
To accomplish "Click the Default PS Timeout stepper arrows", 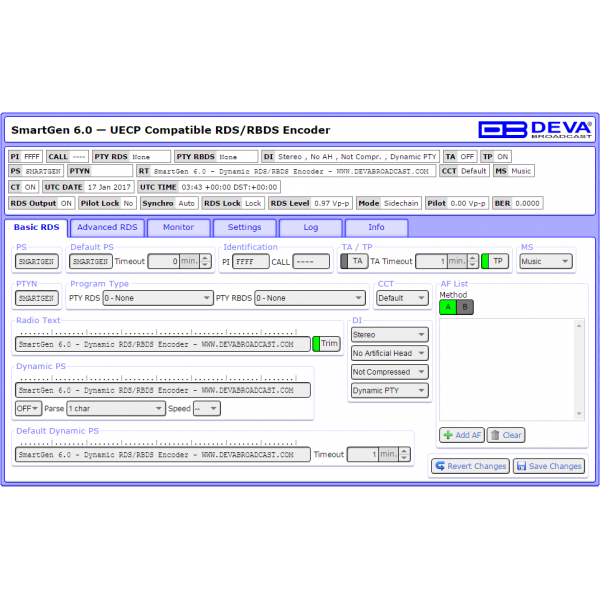I will (205, 261).
